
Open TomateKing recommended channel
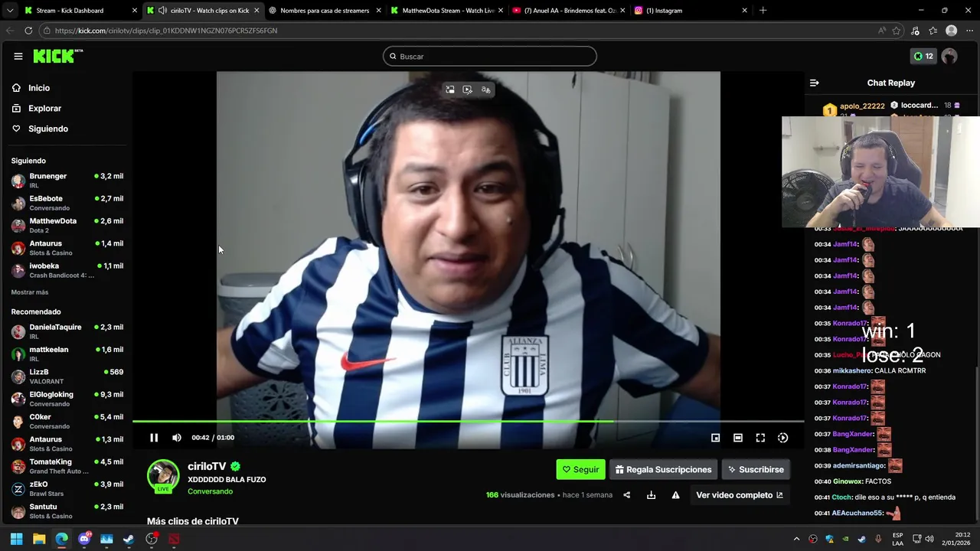pos(67,466)
